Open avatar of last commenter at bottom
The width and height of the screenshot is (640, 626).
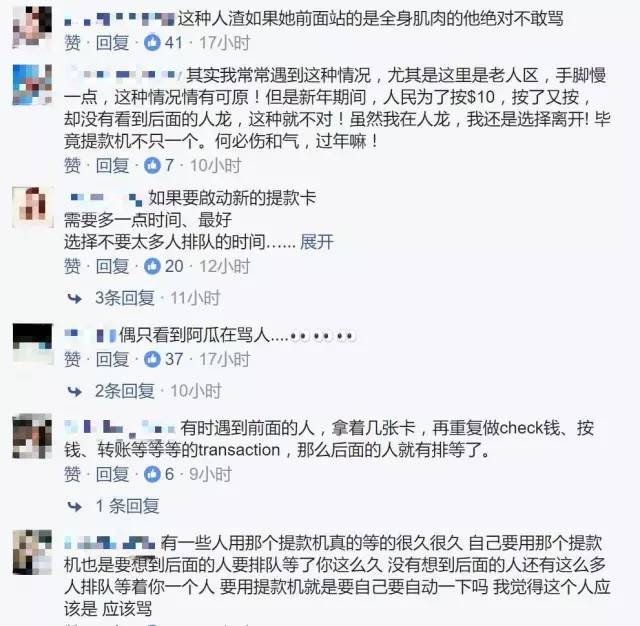pyautogui.click(x=33, y=552)
